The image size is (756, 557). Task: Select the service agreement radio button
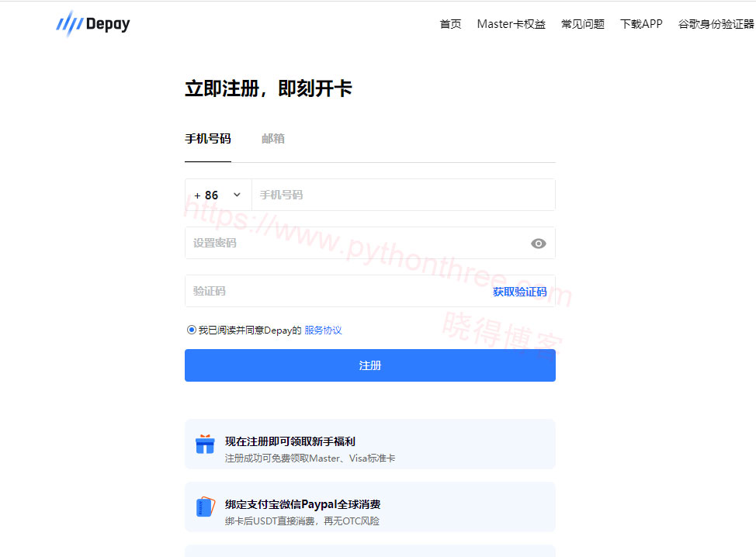coord(192,330)
